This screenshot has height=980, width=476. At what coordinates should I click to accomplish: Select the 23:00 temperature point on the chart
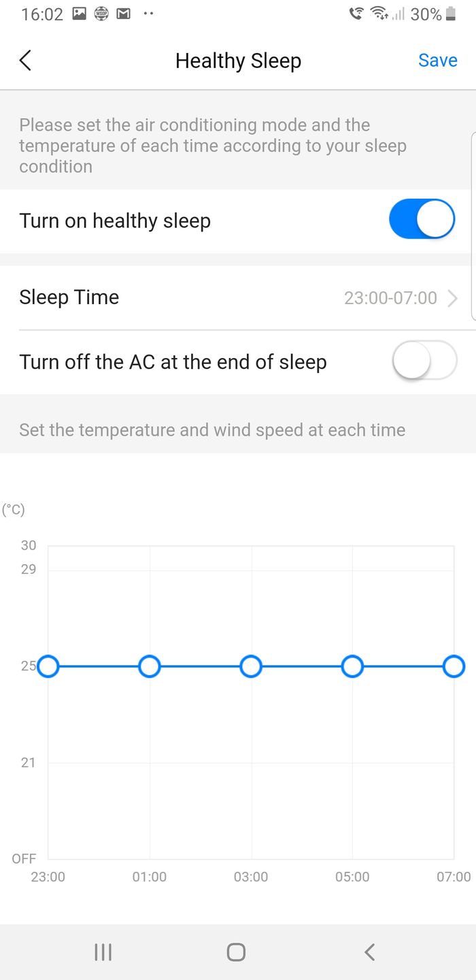(48, 666)
